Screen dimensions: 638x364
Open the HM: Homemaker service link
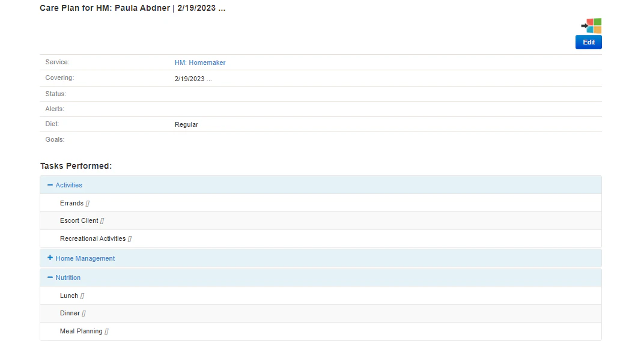point(200,62)
